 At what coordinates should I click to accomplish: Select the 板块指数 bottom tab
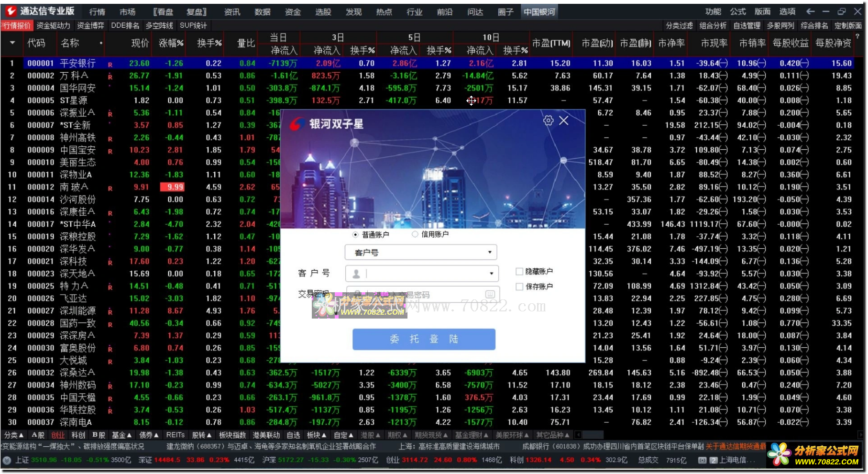(x=232, y=435)
